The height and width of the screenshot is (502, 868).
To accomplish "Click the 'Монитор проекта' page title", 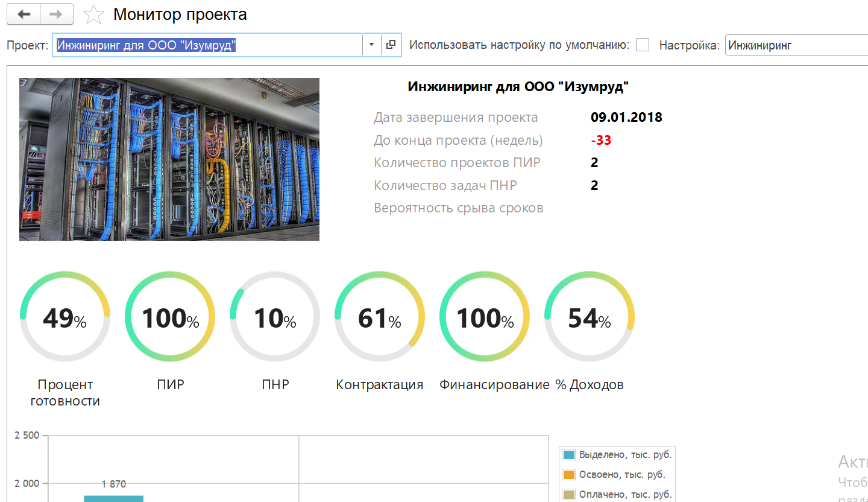I will point(180,14).
